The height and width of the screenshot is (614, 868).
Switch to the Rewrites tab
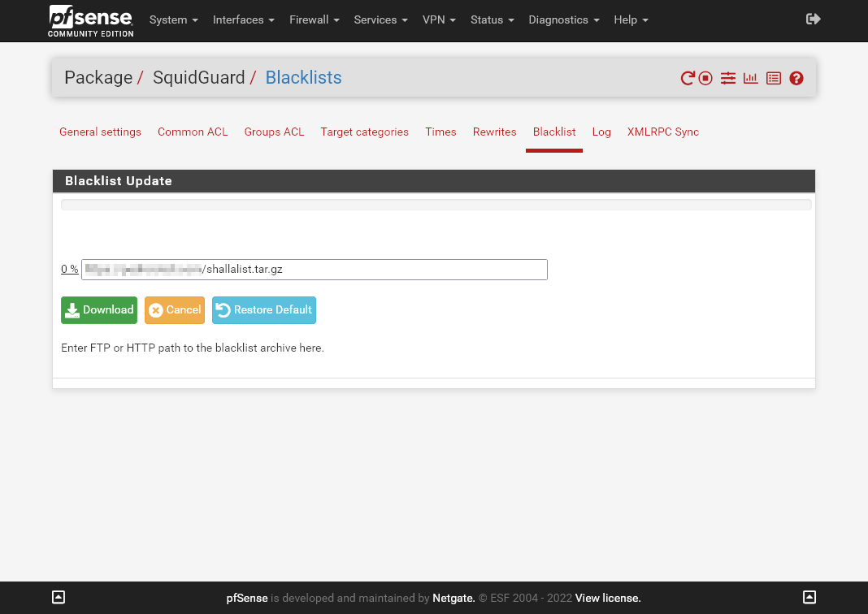[494, 132]
